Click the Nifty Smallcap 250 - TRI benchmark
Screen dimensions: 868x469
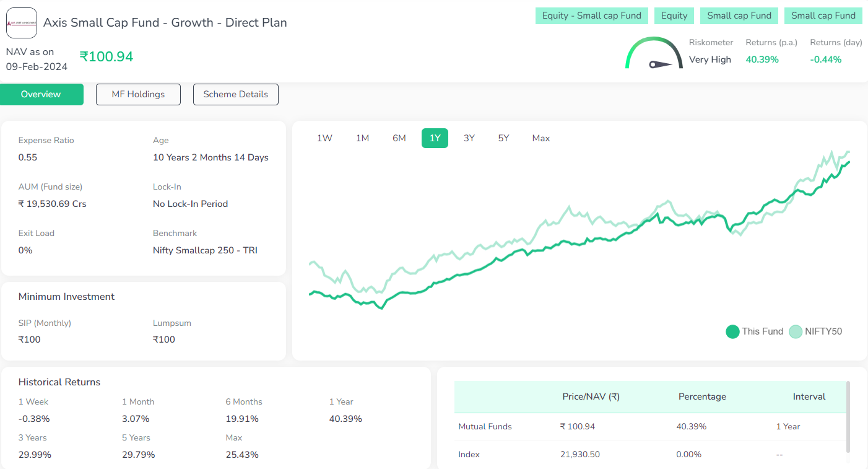click(205, 250)
